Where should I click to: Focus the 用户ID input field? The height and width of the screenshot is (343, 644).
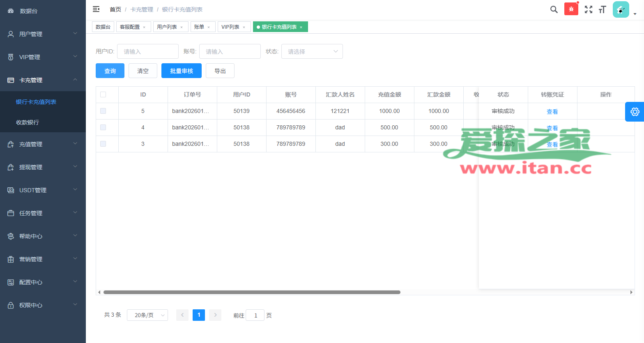tap(147, 51)
